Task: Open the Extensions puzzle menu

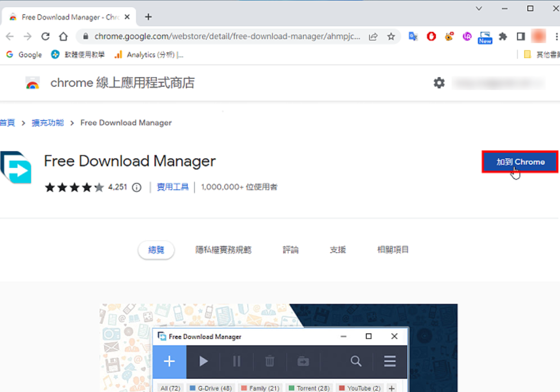Action: (x=503, y=37)
